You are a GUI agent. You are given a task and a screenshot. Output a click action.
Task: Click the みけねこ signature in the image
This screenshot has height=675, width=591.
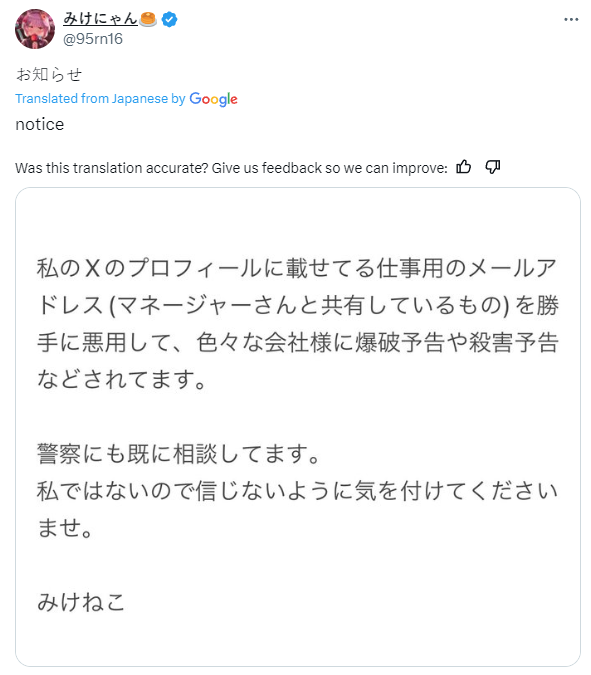click(x=81, y=602)
